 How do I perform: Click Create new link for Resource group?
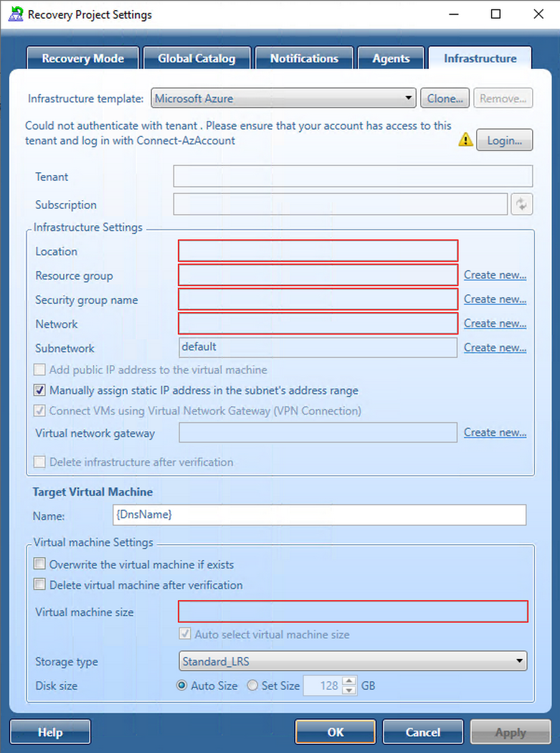coord(495,275)
